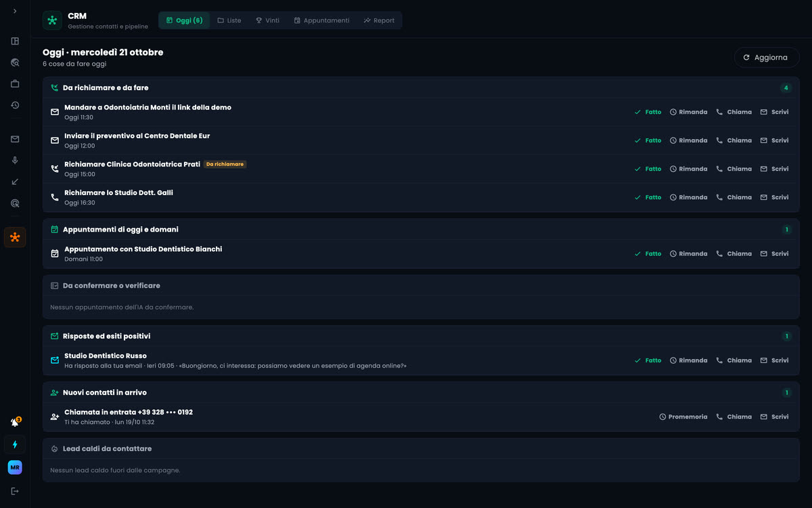Click Chiama on the Studio Dentistico Bianchi appointment
The image size is (812, 508).
(734, 254)
